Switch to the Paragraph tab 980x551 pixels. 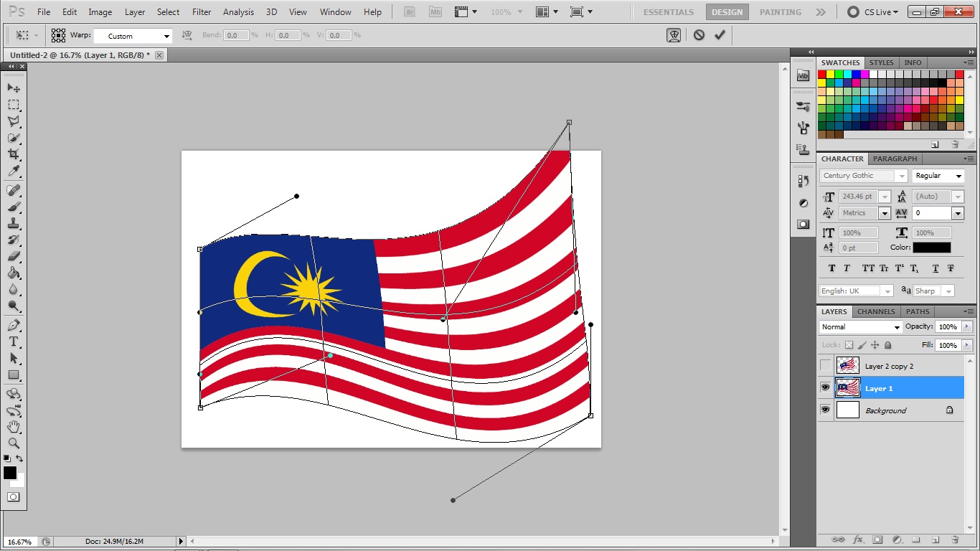coord(895,159)
